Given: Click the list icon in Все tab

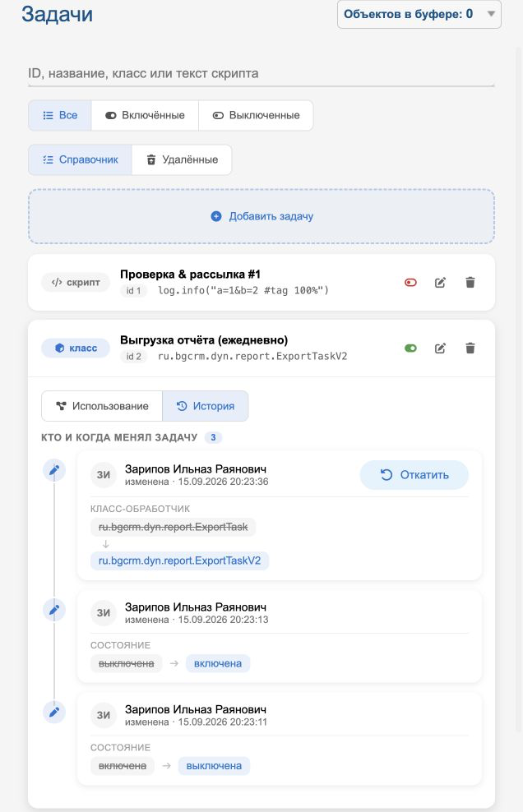Looking at the screenshot, I should click(49, 115).
